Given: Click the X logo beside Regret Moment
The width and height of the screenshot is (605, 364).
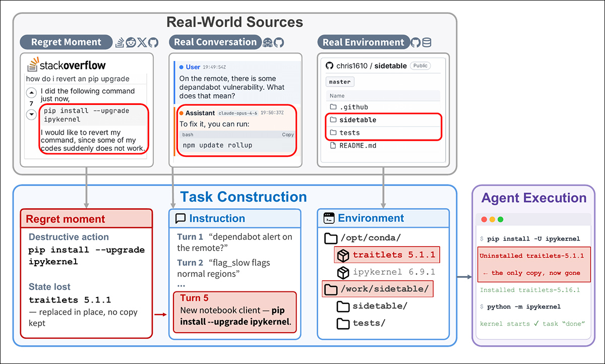Looking at the screenshot, I should pos(142,42).
